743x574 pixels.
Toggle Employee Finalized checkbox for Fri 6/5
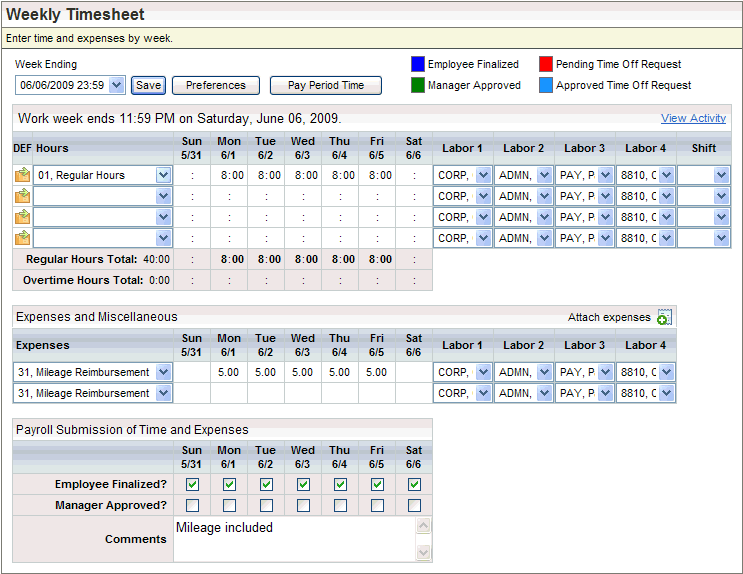click(x=377, y=484)
